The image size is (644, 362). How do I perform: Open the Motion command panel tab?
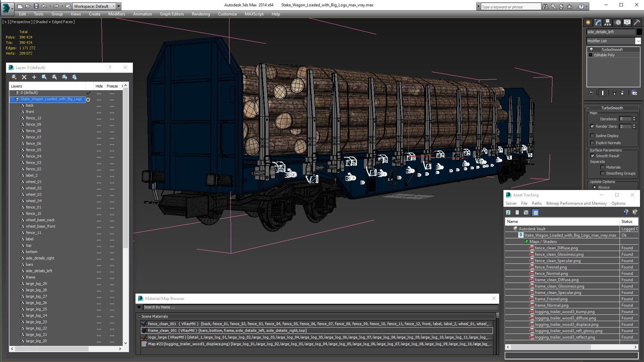click(x=618, y=22)
